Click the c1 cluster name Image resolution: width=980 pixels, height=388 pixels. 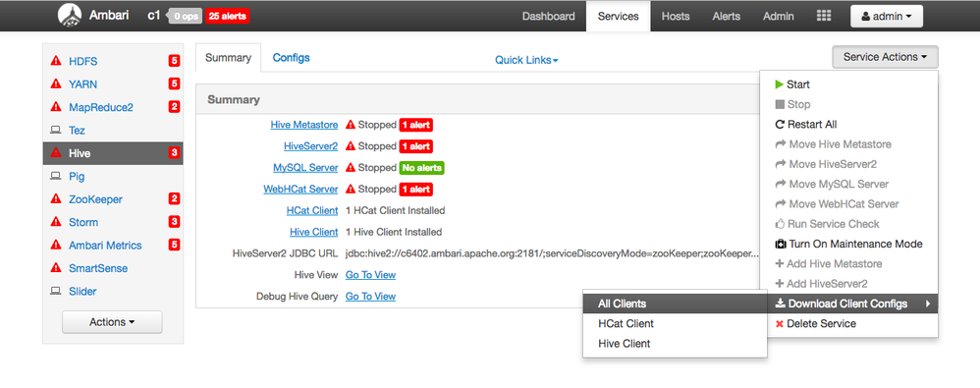154,16
